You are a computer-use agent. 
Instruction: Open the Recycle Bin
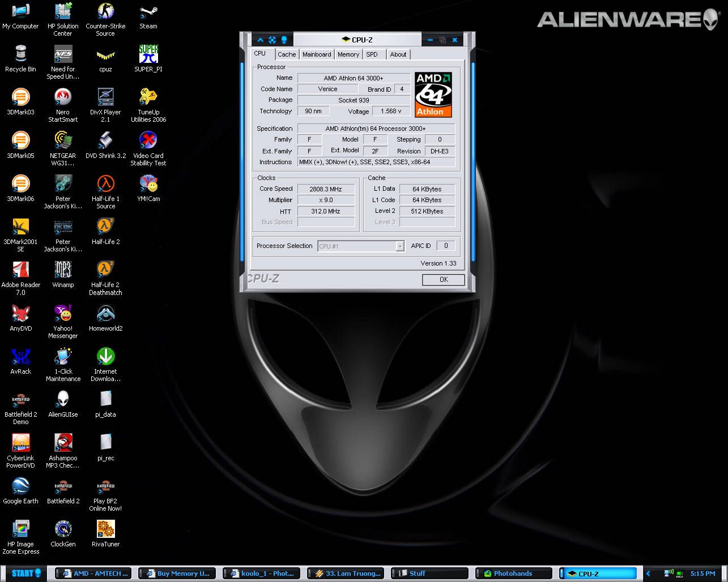tap(20, 59)
